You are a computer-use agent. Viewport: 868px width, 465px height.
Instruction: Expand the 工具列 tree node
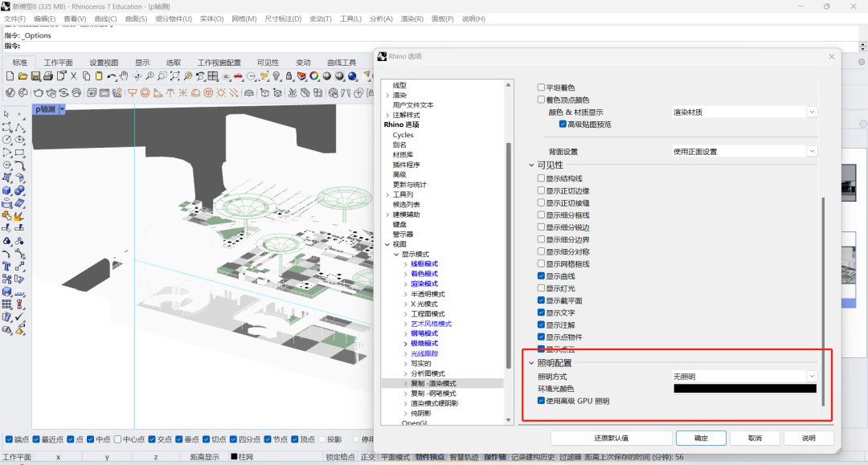point(387,194)
